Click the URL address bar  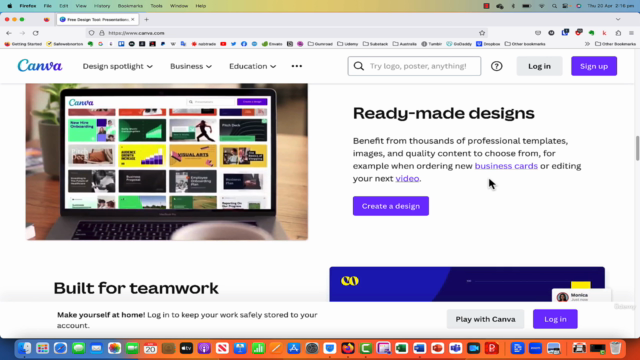point(288,33)
